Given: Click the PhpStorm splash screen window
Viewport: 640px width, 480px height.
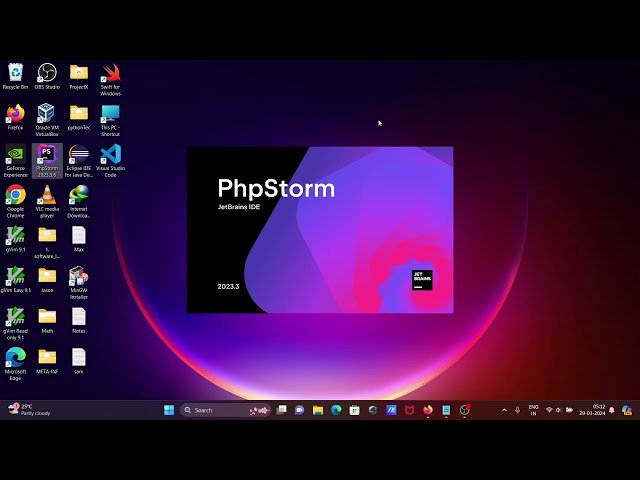Looking at the screenshot, I should pyautogui.click(x=320, y=230).
